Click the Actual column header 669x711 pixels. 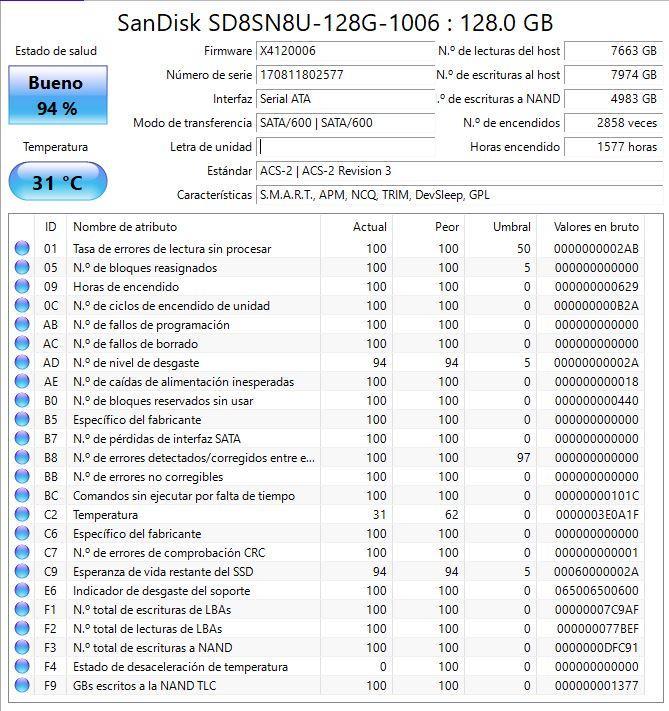tap(356, 227)
